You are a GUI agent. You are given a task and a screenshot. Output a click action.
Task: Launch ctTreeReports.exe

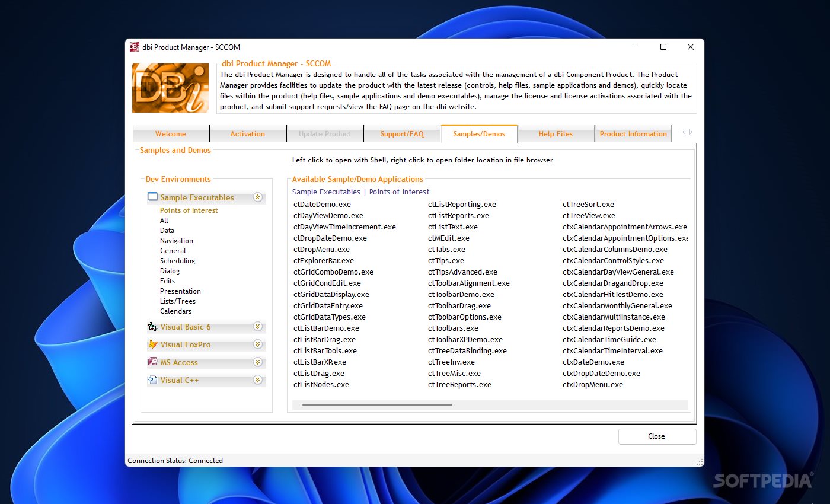point(459,385)
